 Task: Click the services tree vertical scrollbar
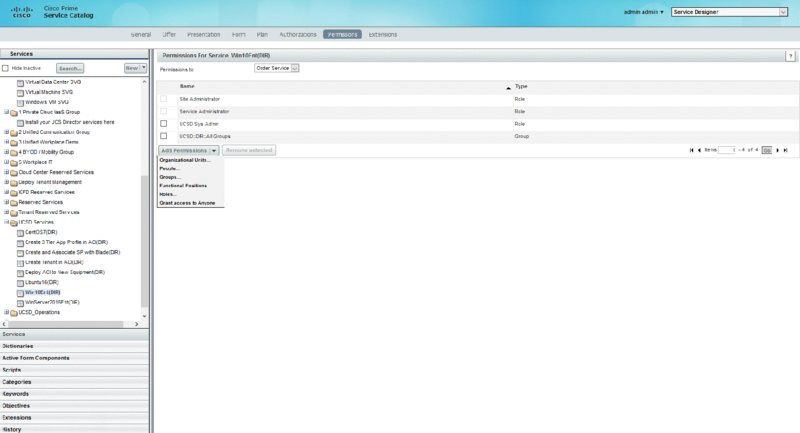pyautogui.click(x=144, y=241)
